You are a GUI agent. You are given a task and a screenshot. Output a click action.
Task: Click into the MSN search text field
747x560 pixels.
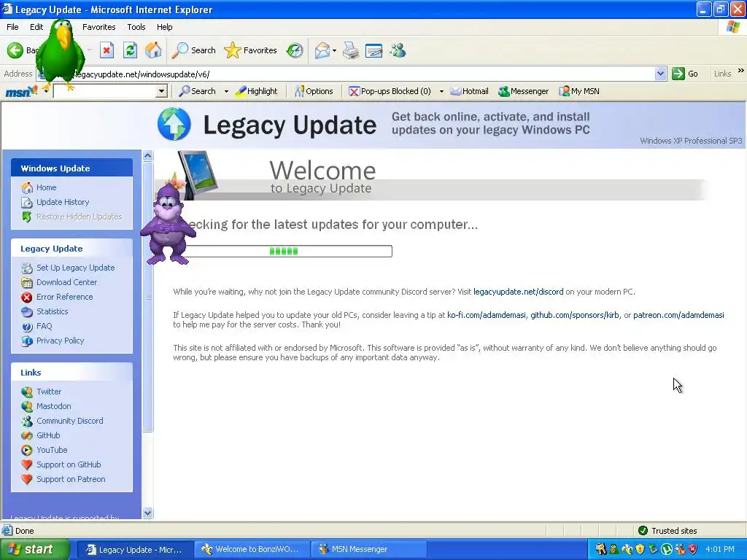(105, 91)
